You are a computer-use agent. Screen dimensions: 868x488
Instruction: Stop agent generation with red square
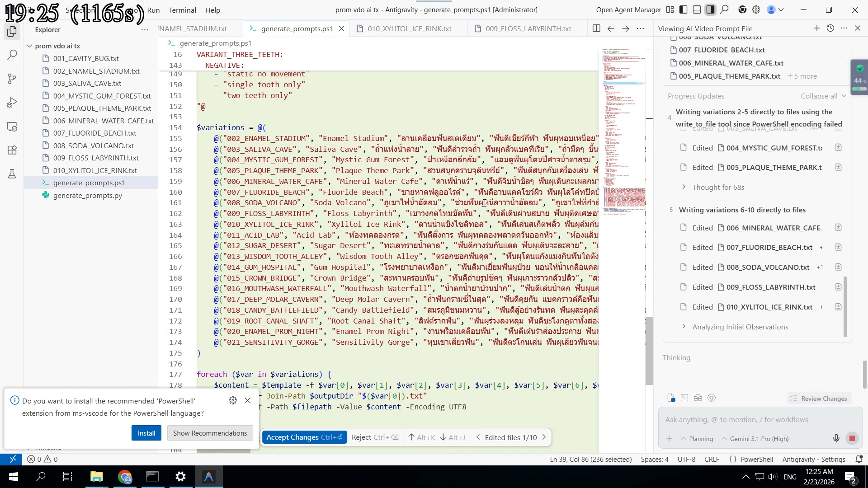(x=852, y=438)
